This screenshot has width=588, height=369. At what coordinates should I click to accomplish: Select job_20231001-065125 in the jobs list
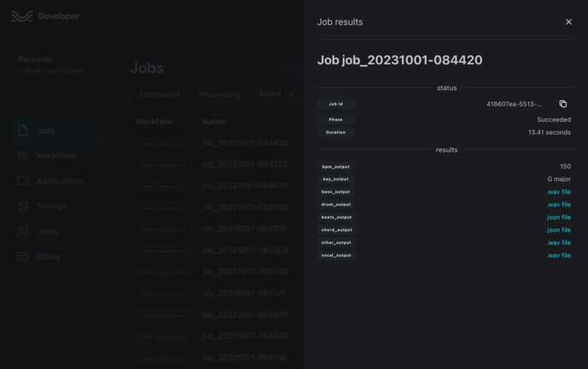[244, 293]
